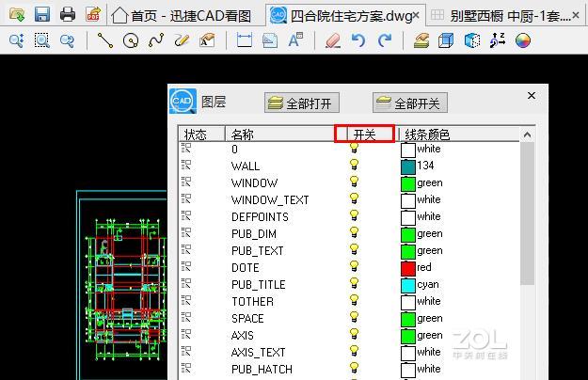Click the layer list vertical scrollbar thumb

[527, 214]
